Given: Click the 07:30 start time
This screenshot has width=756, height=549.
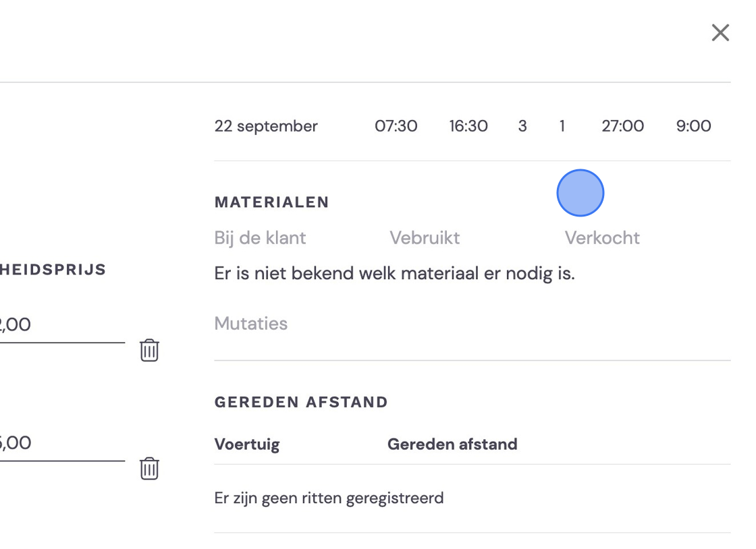Looking at the screenshot, I should click(x=396, y=126).
